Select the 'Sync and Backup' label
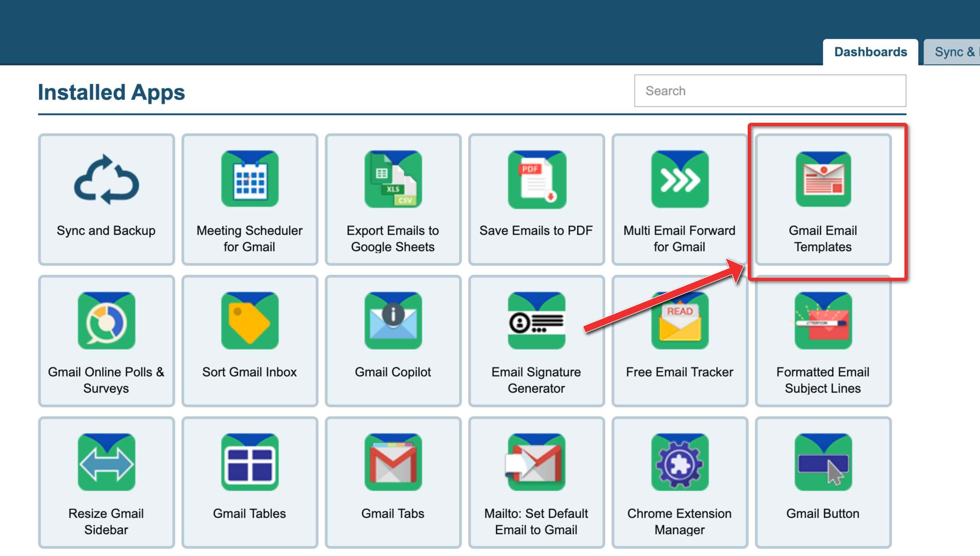 click(106, 230)
